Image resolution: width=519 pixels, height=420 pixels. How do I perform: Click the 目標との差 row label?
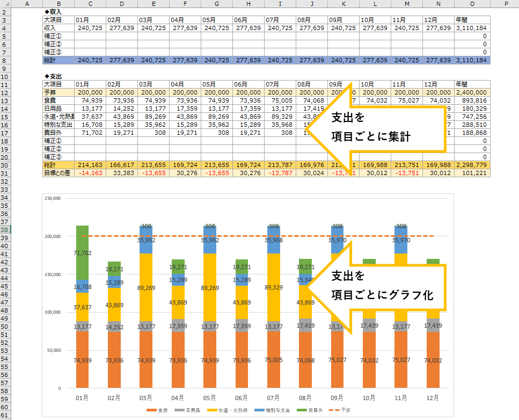tap(59, 173)
